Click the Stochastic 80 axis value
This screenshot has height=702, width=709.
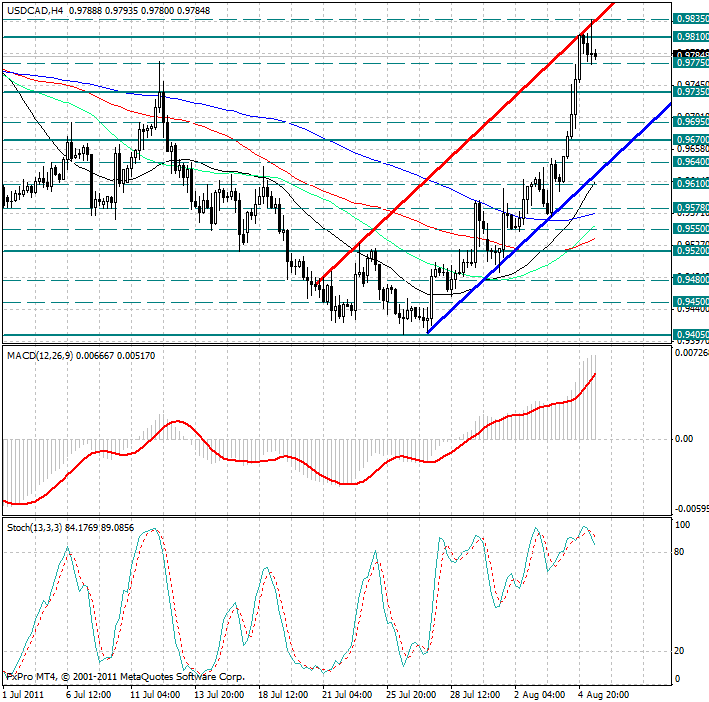tap(679, 552)
